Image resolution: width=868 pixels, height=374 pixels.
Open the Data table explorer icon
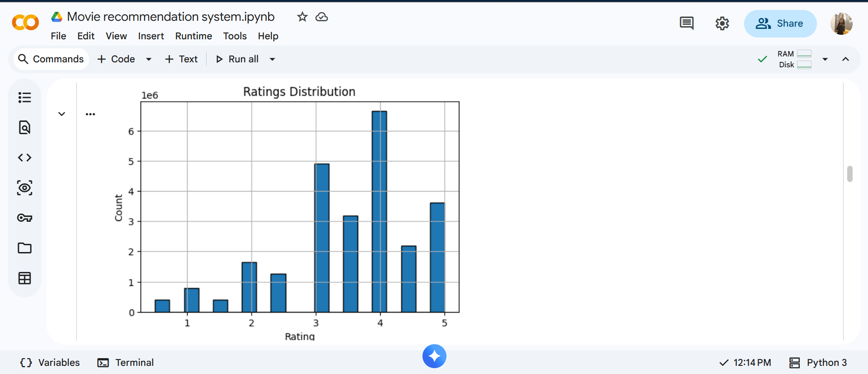click(24, 278)
